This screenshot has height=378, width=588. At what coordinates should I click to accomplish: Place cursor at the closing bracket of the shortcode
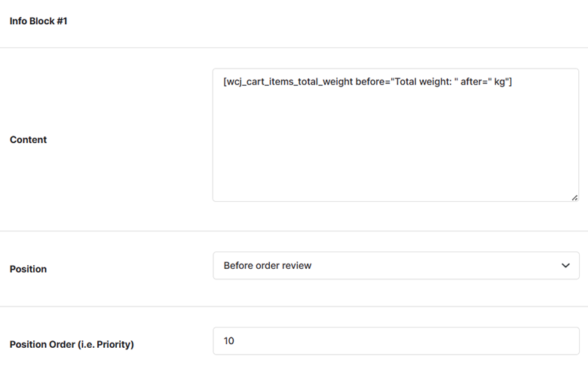(510, 81)
